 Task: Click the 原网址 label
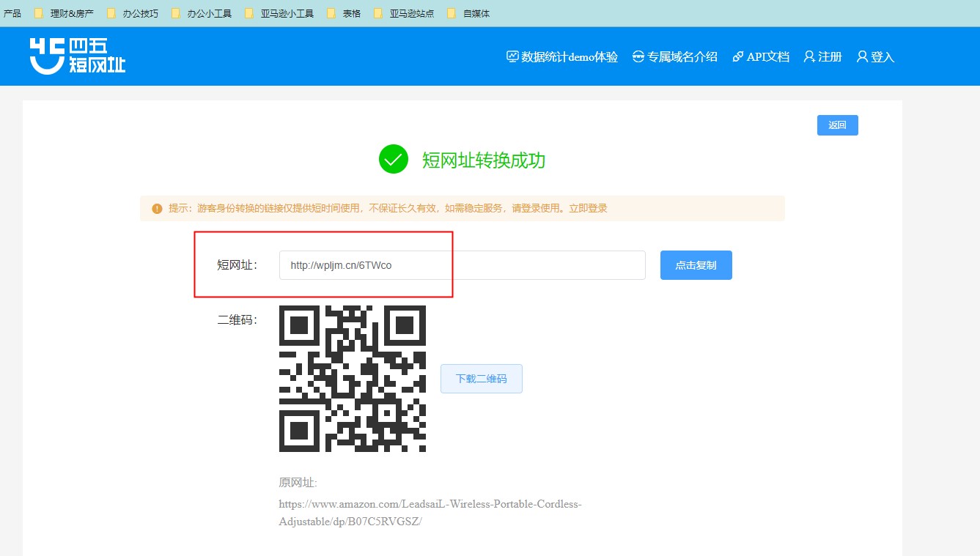point(298,482)
